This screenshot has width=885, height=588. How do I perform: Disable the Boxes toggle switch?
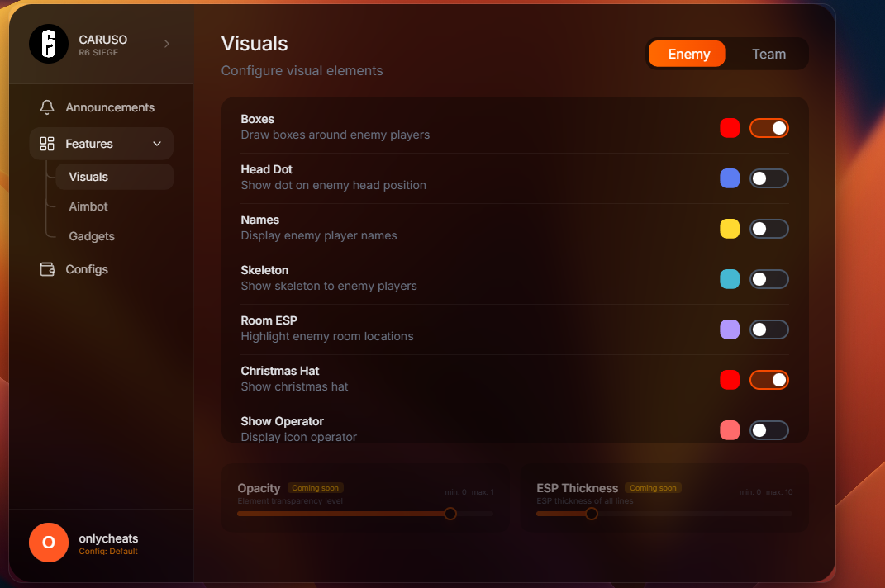click(x=768, y=128)
